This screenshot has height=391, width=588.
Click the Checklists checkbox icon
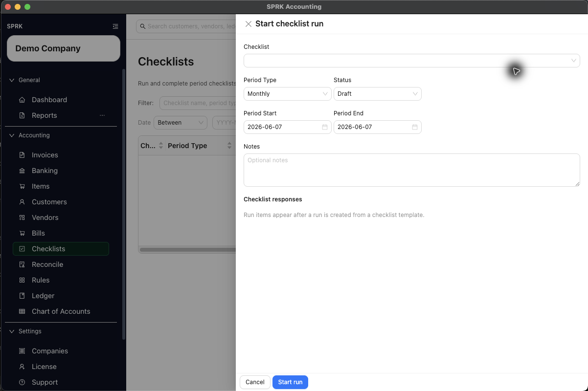click(22, 249)
